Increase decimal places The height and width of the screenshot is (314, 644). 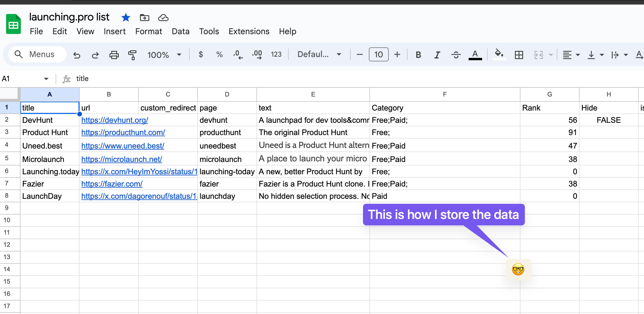pyautogui.click(x=257, y=54)
